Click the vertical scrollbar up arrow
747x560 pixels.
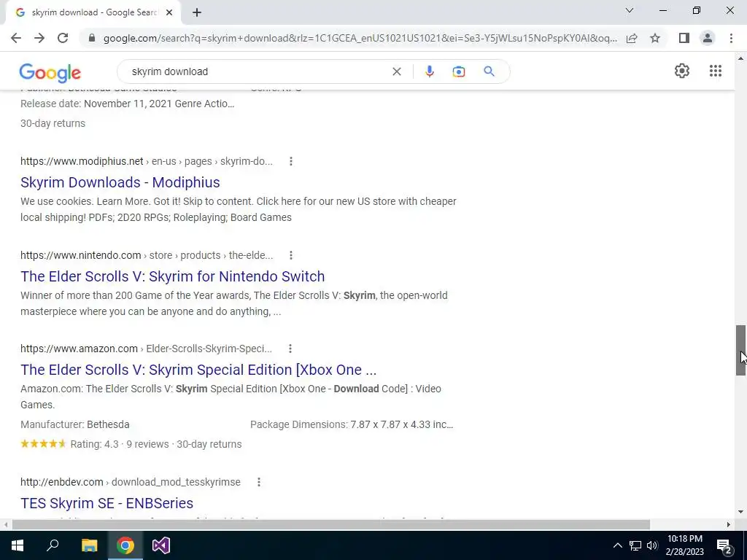coord(740,58)
